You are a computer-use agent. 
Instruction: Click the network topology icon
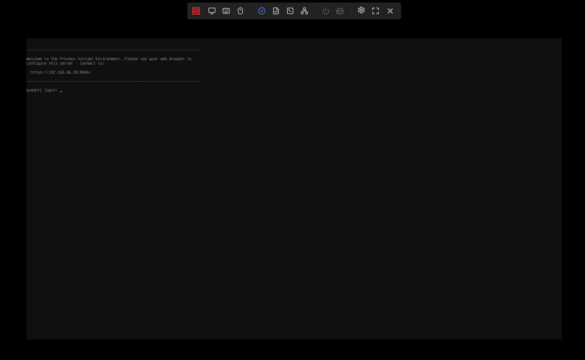tap(304, 11)
